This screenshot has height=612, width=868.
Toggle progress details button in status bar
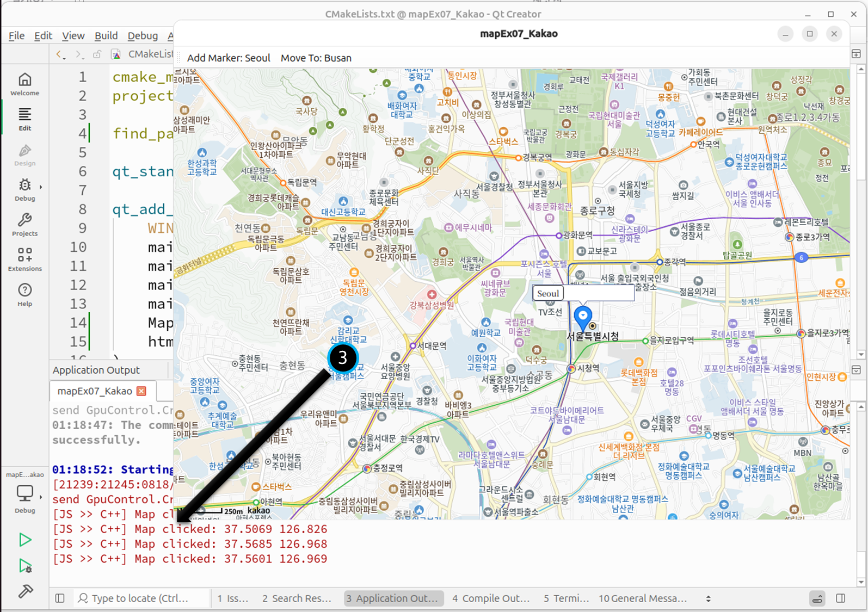click(817, 598)
